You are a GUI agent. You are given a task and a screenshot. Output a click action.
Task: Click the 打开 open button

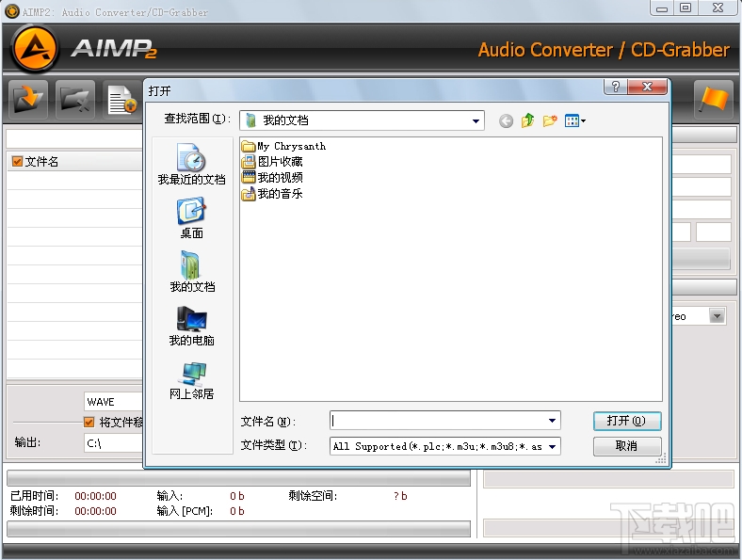tap(627, 421)
